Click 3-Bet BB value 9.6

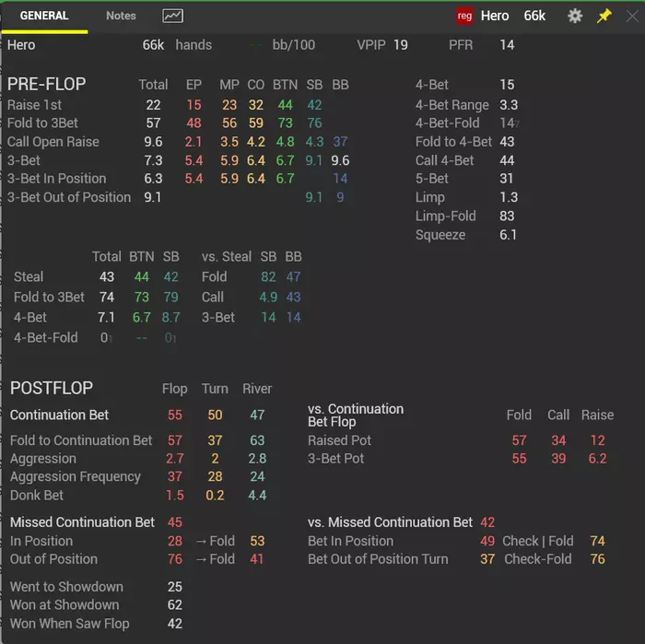[x=340, y=160]
